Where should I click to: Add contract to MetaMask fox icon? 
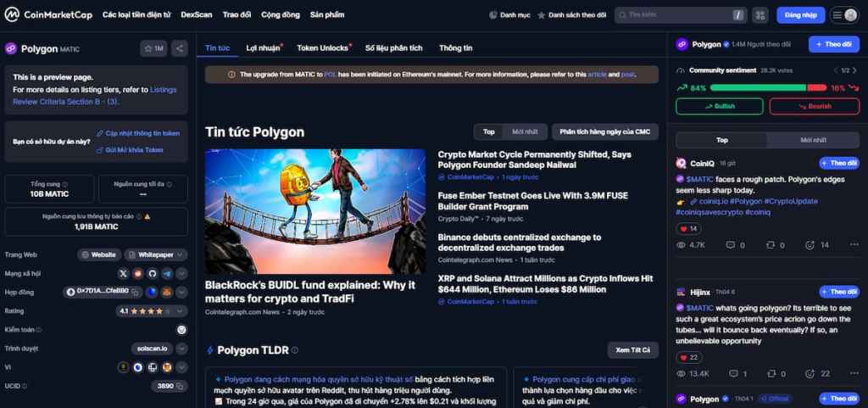tap(167, 292)
